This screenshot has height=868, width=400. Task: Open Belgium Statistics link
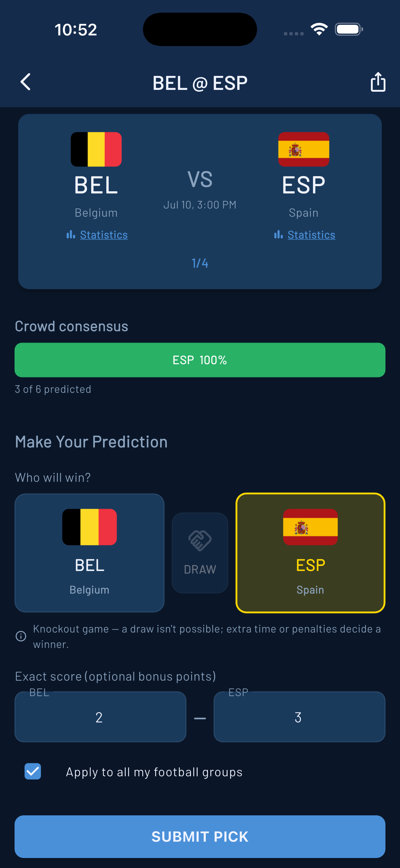[x=104, y=235]
